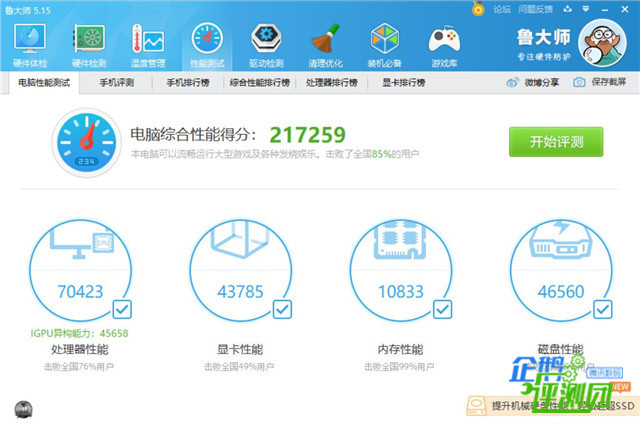The image size is (640, 425).
Task: Open the 问题反馈 feedback link
Action: point(535,9)
